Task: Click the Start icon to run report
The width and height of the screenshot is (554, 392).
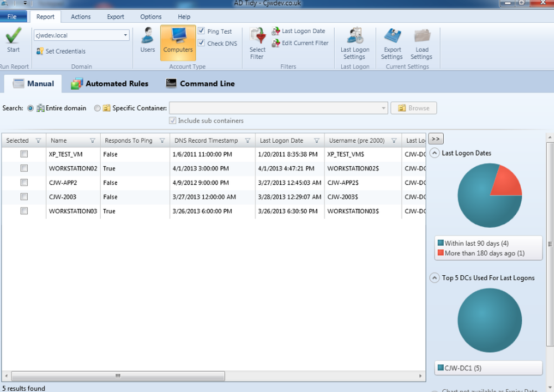Action: (13, 39)
